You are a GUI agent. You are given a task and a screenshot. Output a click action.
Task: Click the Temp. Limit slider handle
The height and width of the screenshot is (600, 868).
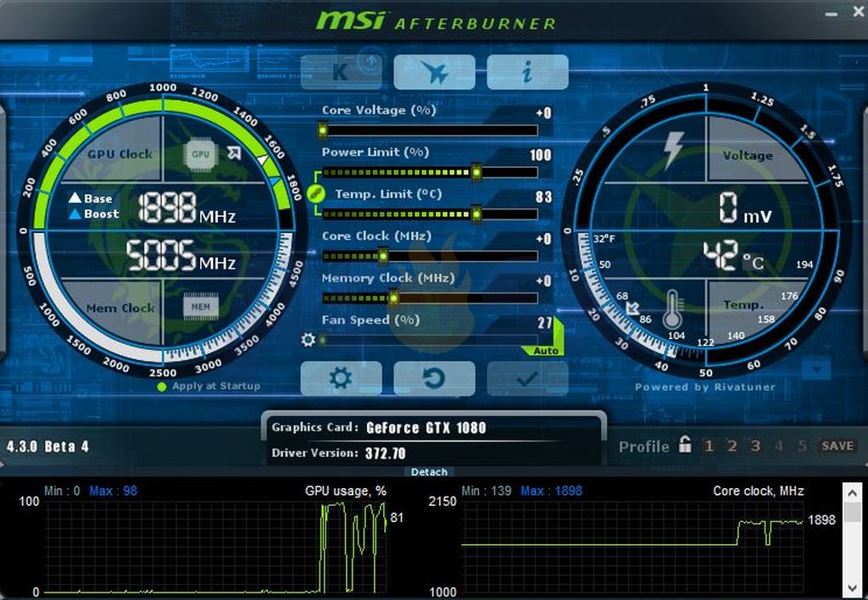(476, 214)
